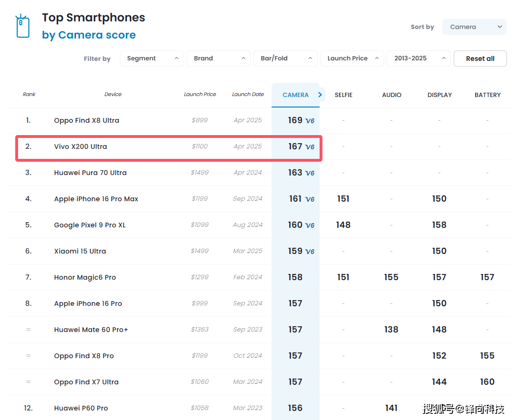Click selfie score 148 for Pixel 9 Pro XL

click(343, 225)
